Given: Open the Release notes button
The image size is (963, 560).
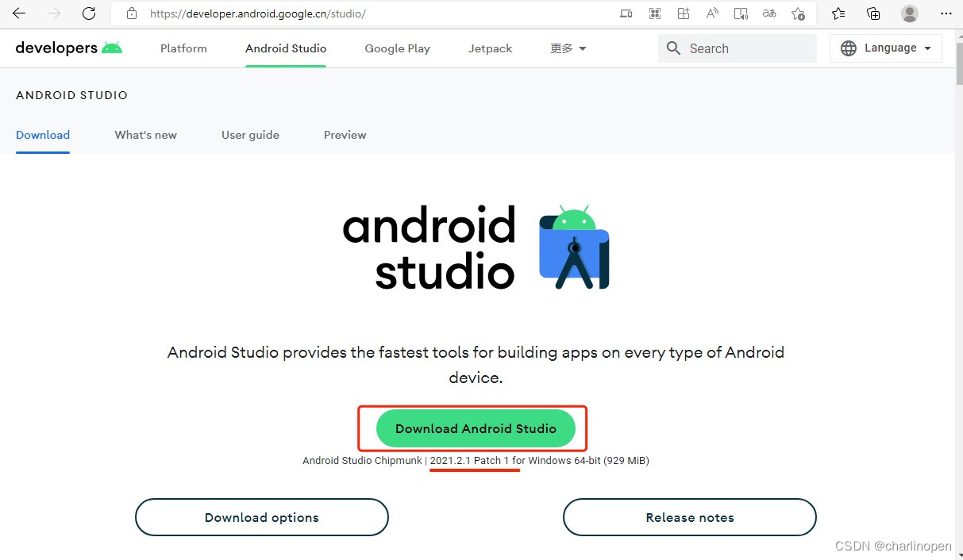Looking at the screenshot, I should (x=690, y=517).
